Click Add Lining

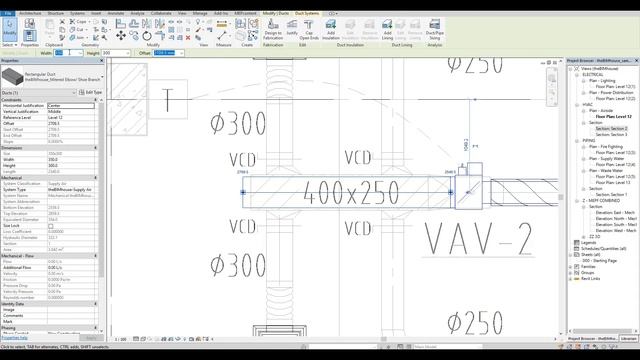pyautogui.click(x=387, y=29)
